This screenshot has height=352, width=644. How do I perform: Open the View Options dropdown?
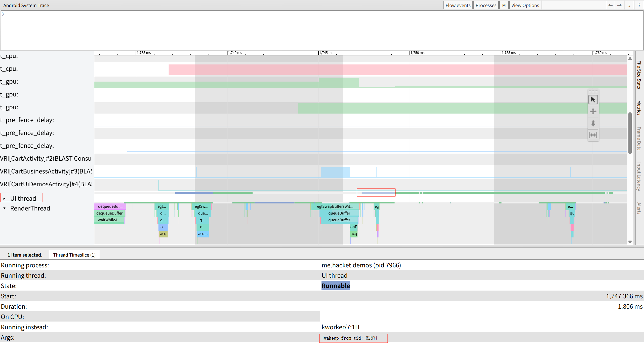coord(525,5)
